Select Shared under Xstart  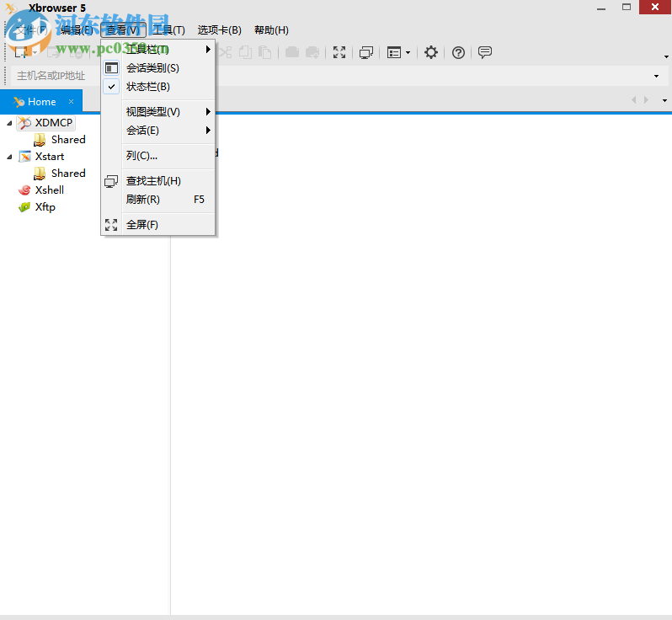(x=68, y=174)
